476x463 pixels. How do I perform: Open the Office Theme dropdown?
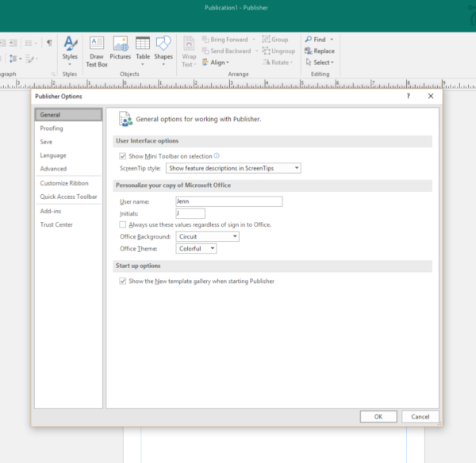(196, 248)
